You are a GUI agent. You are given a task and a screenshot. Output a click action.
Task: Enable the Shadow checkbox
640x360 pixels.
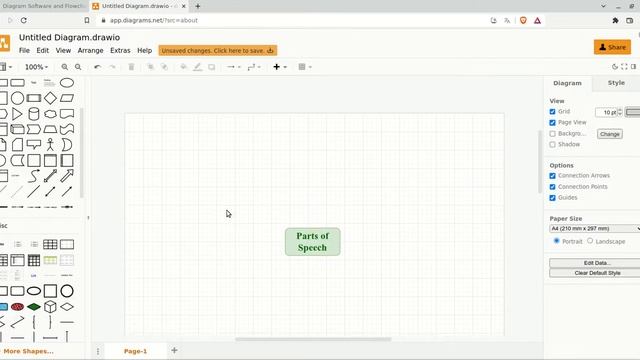(x=552, y=144)
